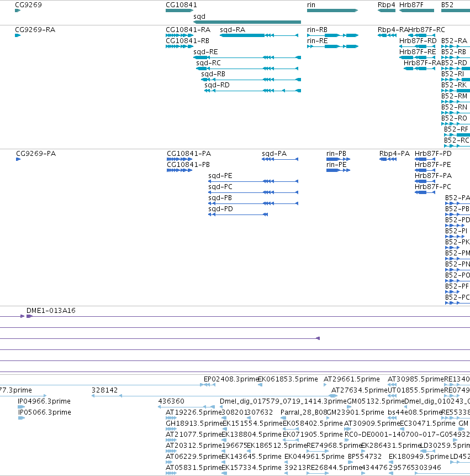
Task: Select transcript label sqd-RB
Action: point(213,74)
